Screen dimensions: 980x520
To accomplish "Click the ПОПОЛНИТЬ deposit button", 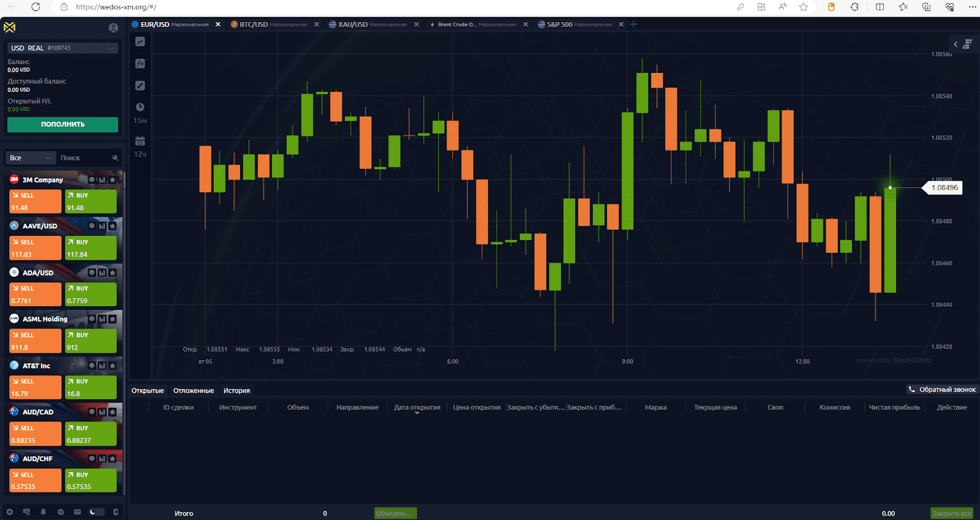I will (62, 124).
